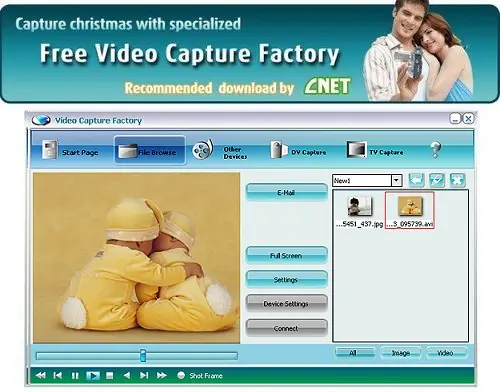
Task: Click the Full Screen button
Action: click(286, 255)
